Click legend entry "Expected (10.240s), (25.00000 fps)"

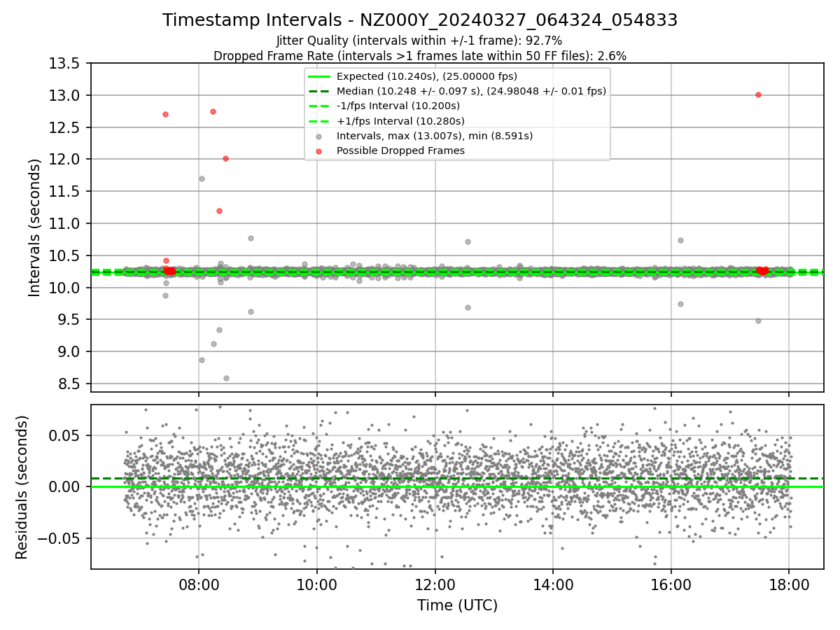click(427, 76)
